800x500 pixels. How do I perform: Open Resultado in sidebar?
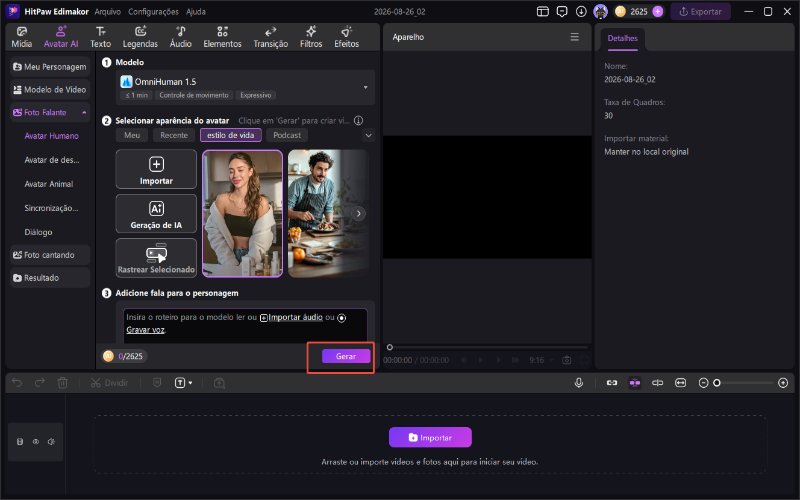49,278
